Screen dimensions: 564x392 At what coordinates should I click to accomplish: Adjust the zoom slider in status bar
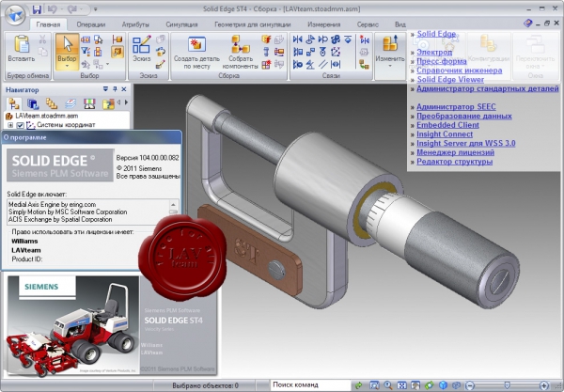pyautogui.click(x=507, y=385)
